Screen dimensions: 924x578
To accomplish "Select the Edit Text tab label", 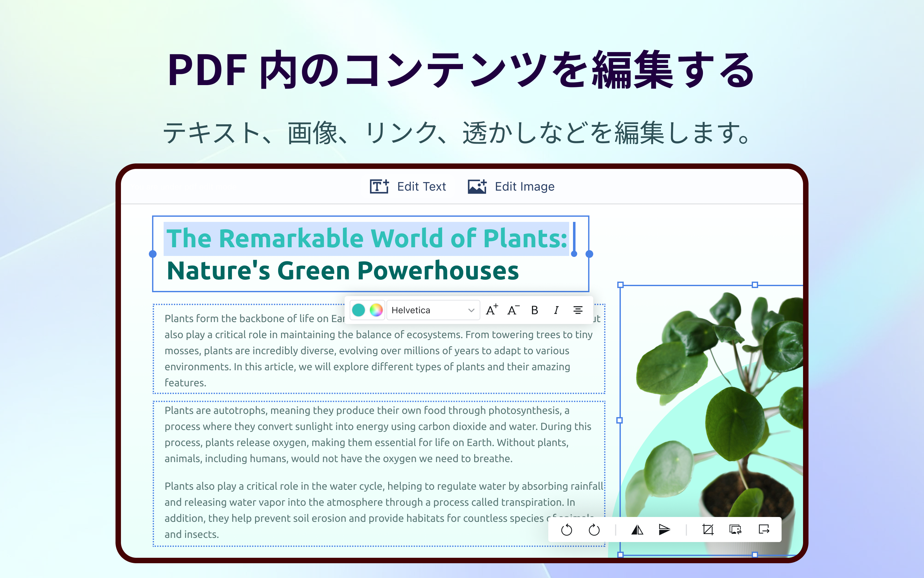I will click(422, 187).
